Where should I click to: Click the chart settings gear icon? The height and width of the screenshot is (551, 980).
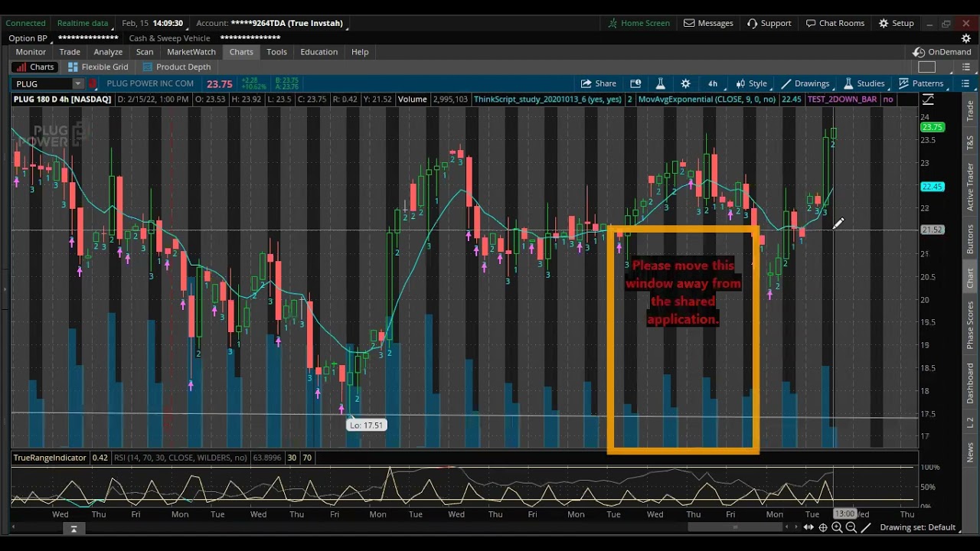[x=685, y=83]
